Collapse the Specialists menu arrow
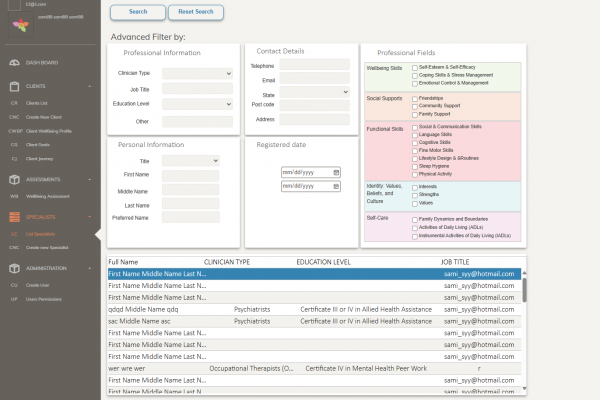 tap(90, 217)
